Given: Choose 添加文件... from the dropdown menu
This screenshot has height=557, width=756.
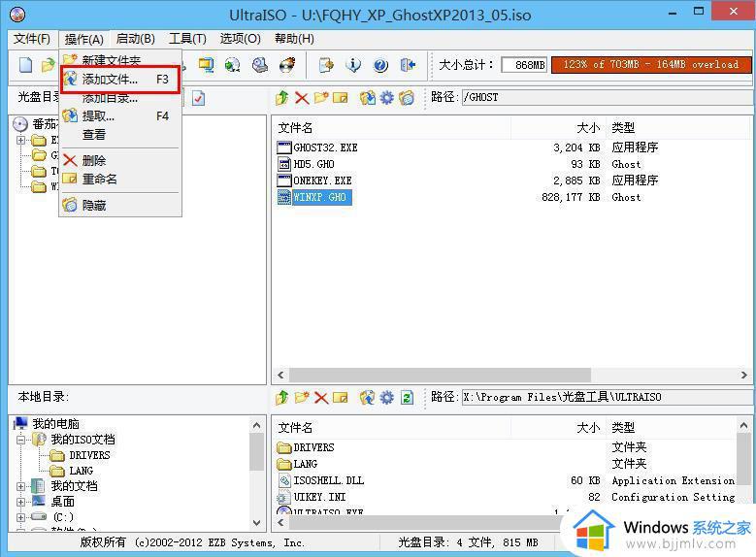Looking at the screenshot, I should pyautogui.click(x=120, y=80).
